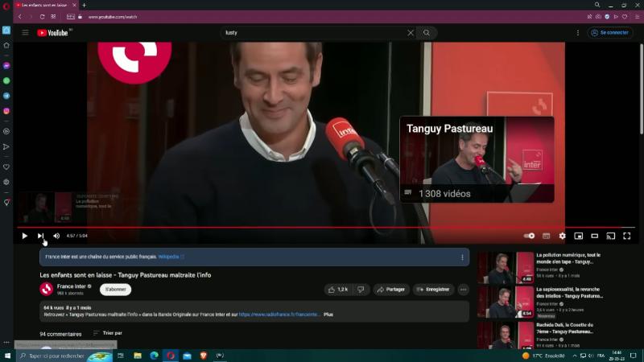Open Opera main menu logo
644x362 pixels.
tap(6, 6)
